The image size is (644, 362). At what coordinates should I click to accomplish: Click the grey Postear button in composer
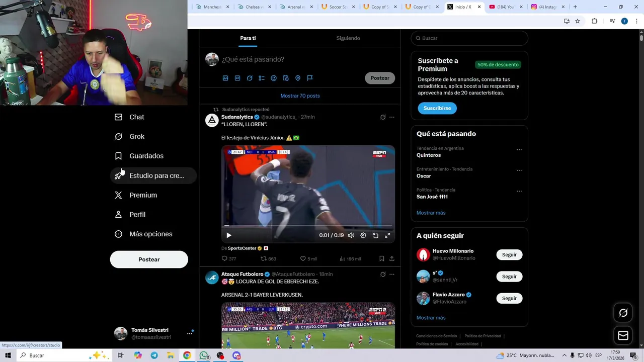click(x=380, y=78)
